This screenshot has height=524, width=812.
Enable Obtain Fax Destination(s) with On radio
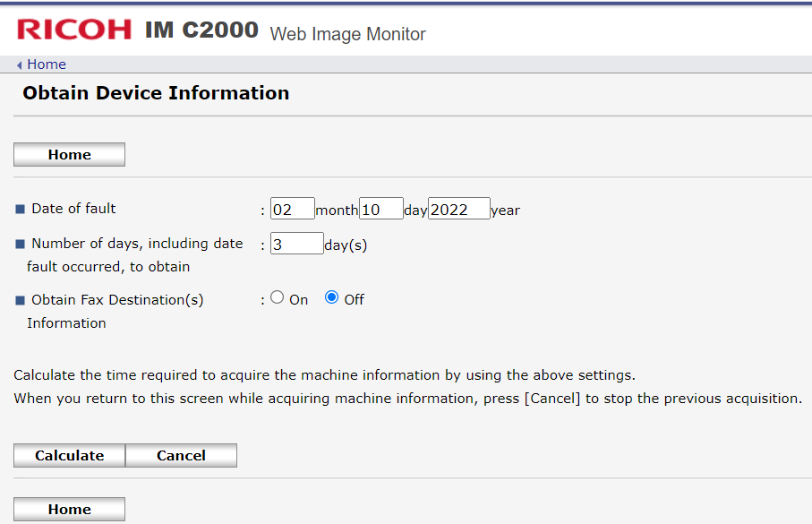tap(277, 298)
